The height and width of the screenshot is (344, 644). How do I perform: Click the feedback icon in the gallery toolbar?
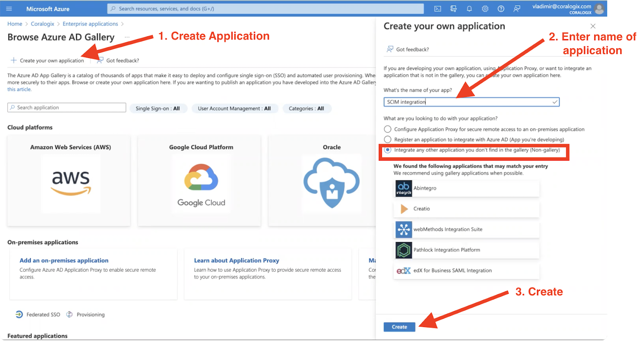click(100, 60)
